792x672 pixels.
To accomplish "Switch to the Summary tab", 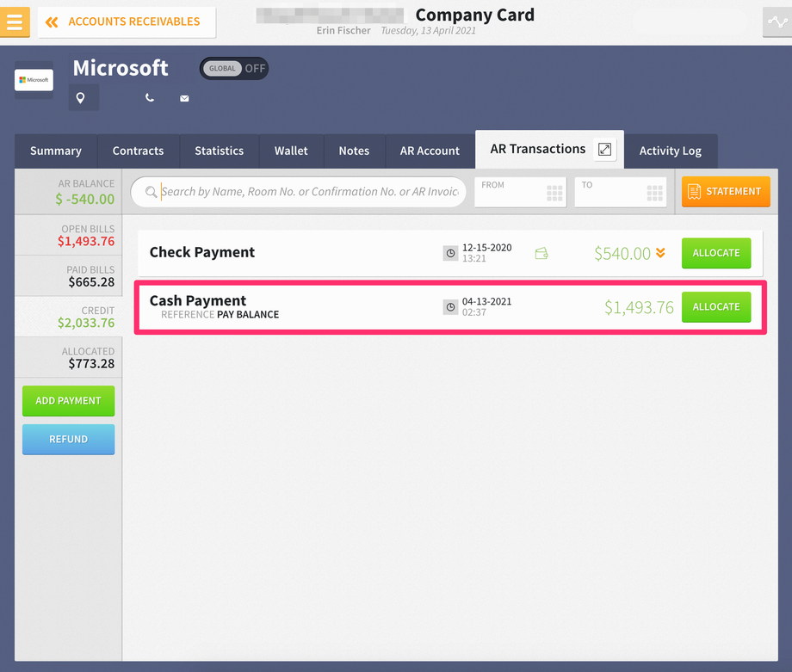I will (x=56, y=151).
